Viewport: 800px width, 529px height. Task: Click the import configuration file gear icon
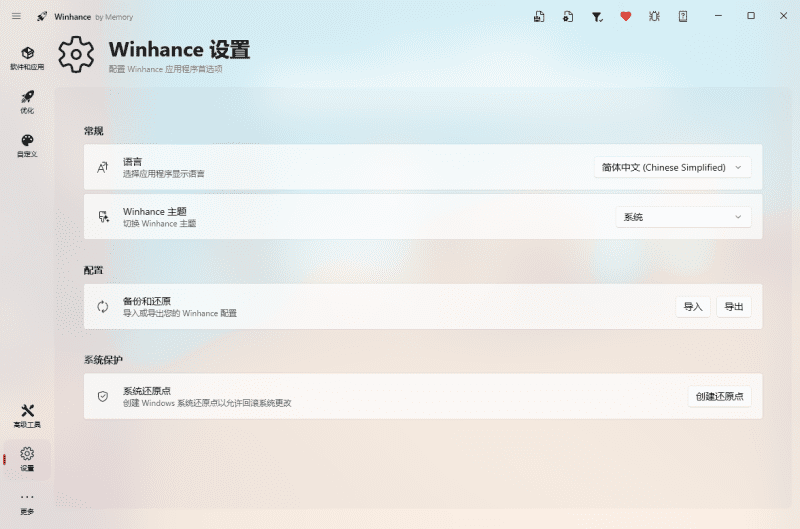568,16
